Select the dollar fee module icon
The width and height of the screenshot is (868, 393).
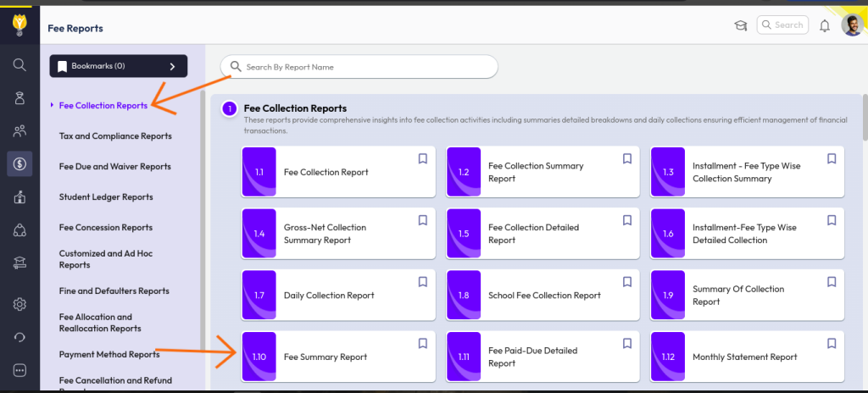click(x=19, y=163)
